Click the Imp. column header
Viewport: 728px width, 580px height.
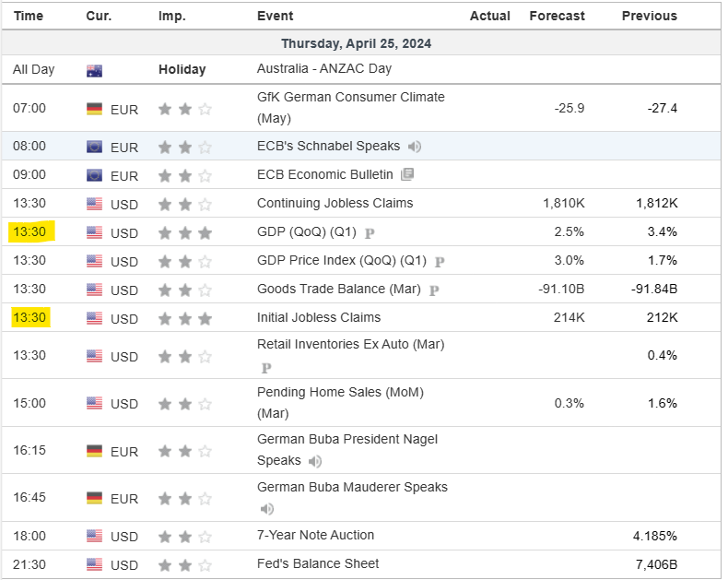171,16
